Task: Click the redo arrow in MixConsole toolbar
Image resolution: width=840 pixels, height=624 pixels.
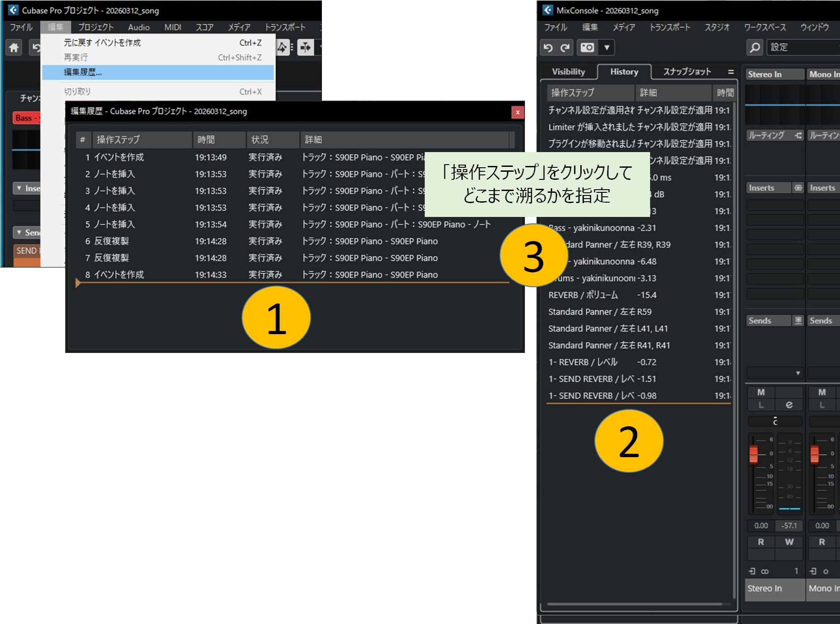Action: (x=565, y=47)
